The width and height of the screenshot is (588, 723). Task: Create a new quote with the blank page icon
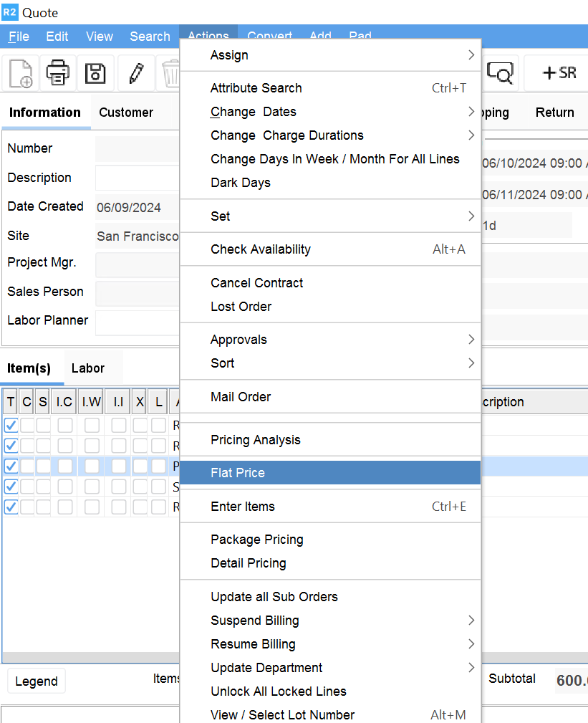click(x=19, y=72)
